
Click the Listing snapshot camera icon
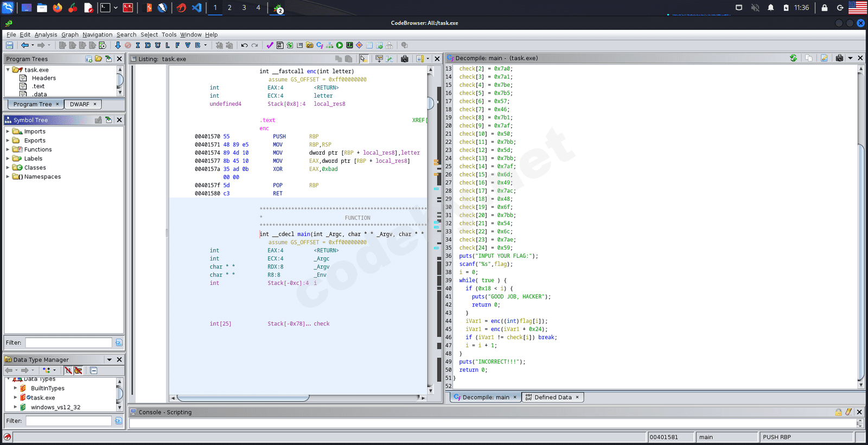click(405, 59)
